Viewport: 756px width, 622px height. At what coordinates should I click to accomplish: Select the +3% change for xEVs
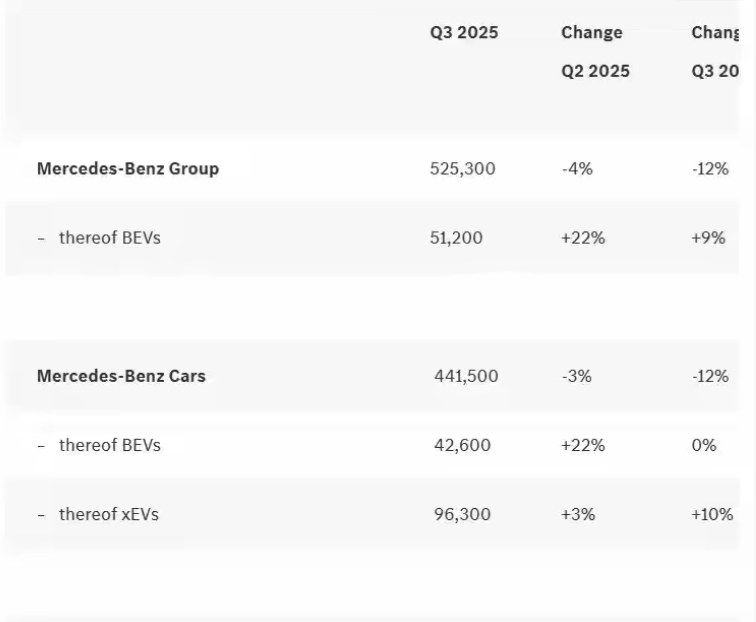coord(578,514)
